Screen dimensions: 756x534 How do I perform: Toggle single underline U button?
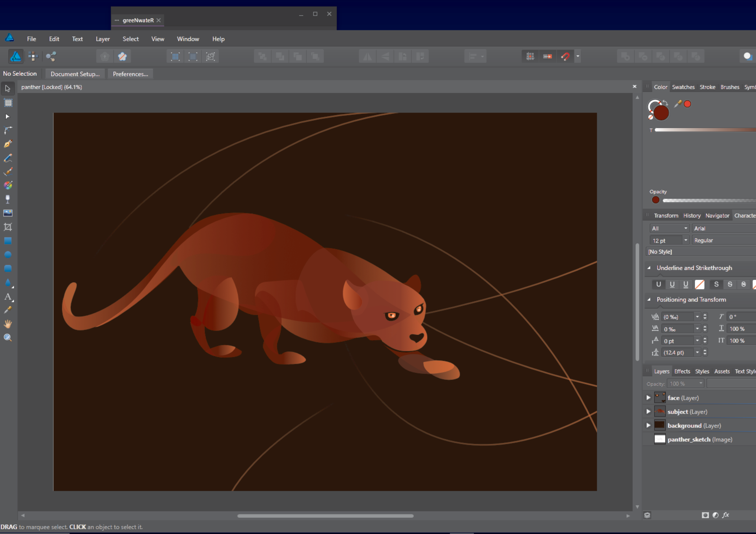tap(659, 284)
